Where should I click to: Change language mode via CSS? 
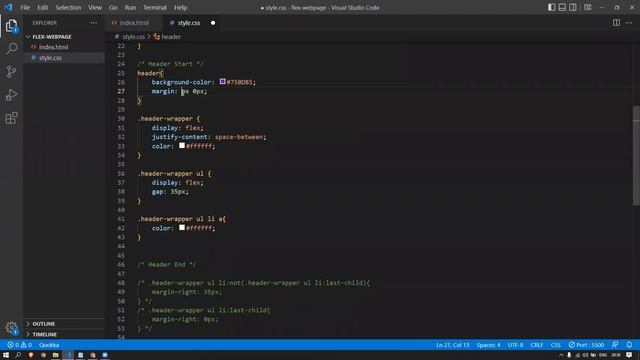click(556, 345)
